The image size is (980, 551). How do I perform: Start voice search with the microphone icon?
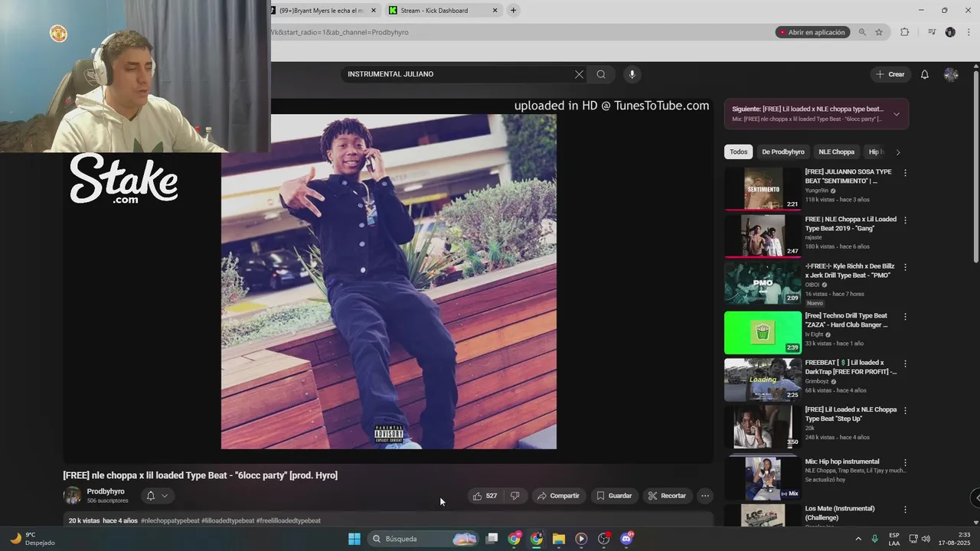tap(632, 74)
